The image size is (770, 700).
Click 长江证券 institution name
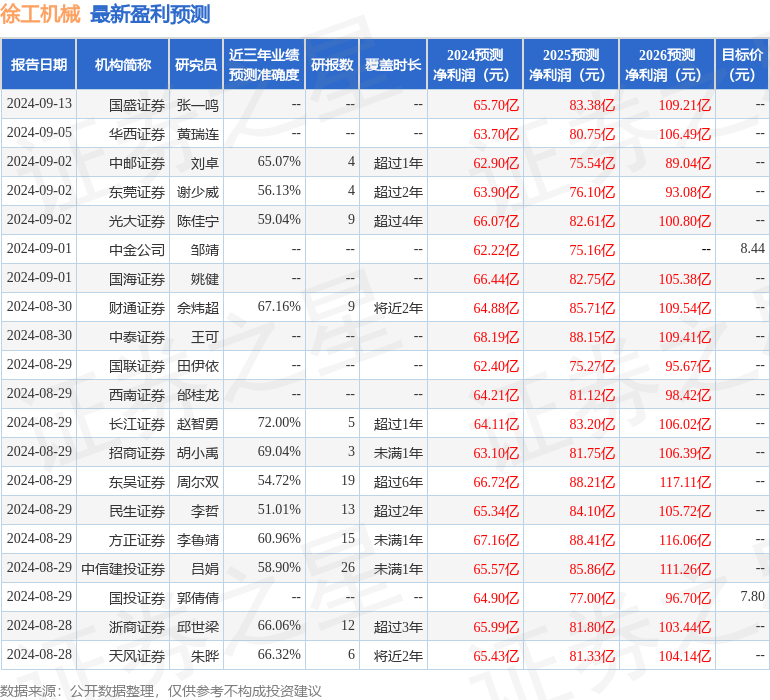pyautogui.click(x=137, y=424)
